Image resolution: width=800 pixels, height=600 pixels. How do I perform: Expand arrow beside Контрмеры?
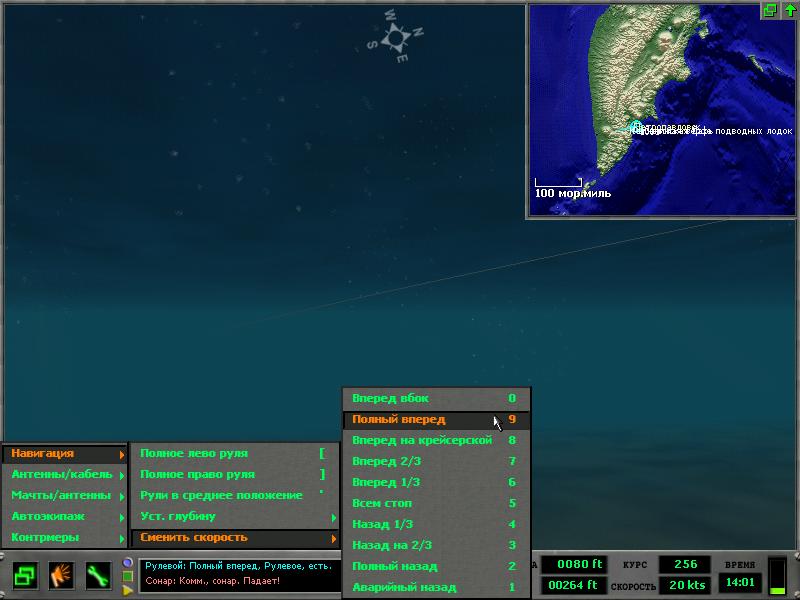(x=121, y=538)
